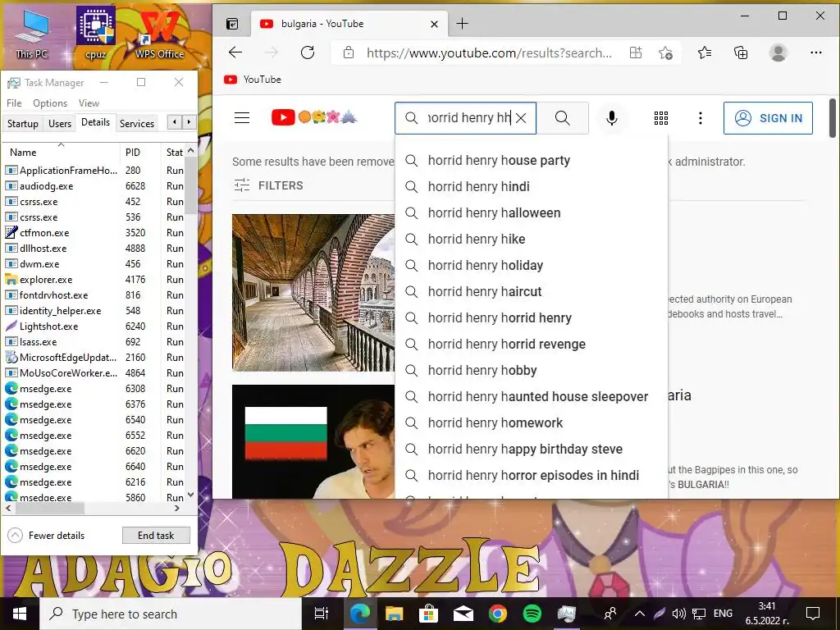This screenshot has height=630, width=840.
Task: Select explorer.exe process row
Action: (x=94, y=279)
